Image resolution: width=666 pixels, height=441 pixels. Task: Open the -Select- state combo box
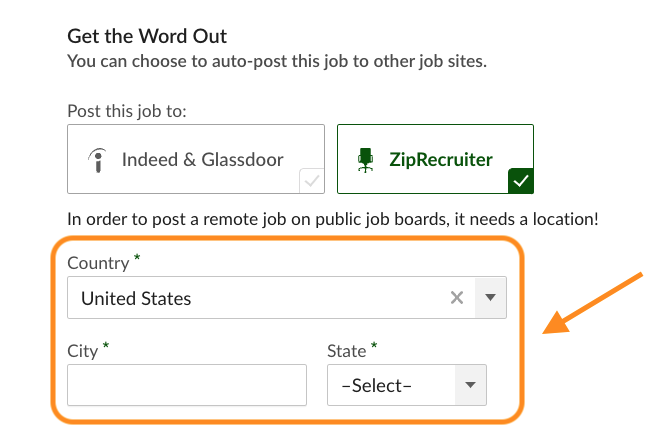pyautogui.click(x=407, y=385)
